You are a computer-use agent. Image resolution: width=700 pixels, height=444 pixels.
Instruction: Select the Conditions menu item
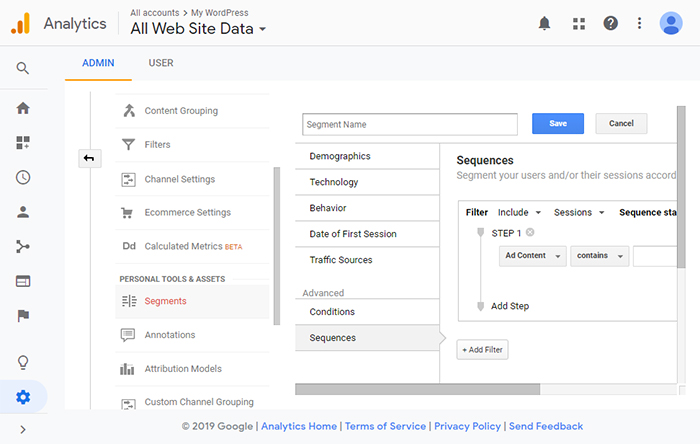coord(367,312)
